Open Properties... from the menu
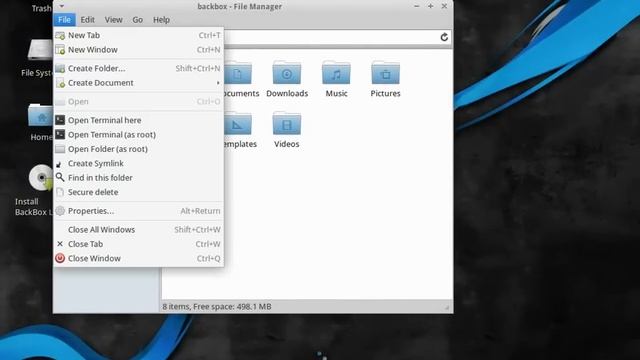 (x=138, y=211)
